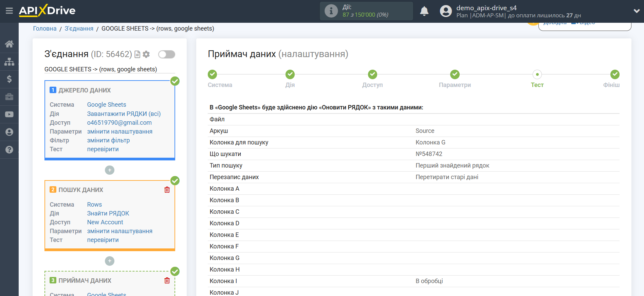Open the hamburger menu

point(9,11)
